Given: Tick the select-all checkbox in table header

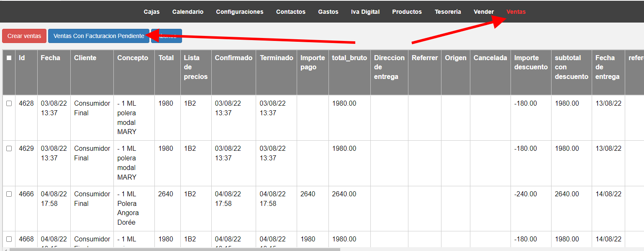Looking at the screenshot, I should [x=9, y=58].
